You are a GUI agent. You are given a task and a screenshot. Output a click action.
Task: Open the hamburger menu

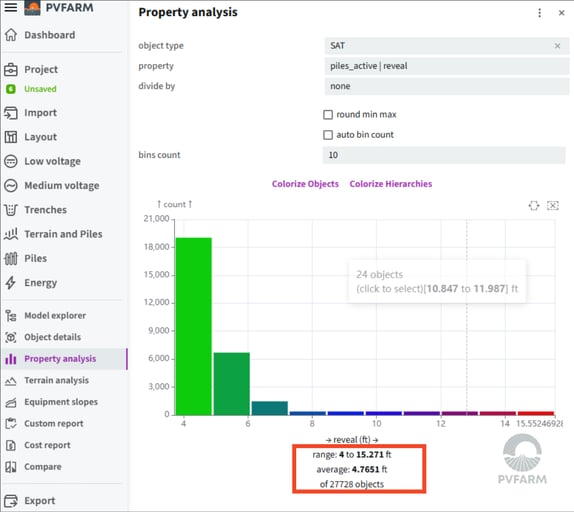point(11,7)
